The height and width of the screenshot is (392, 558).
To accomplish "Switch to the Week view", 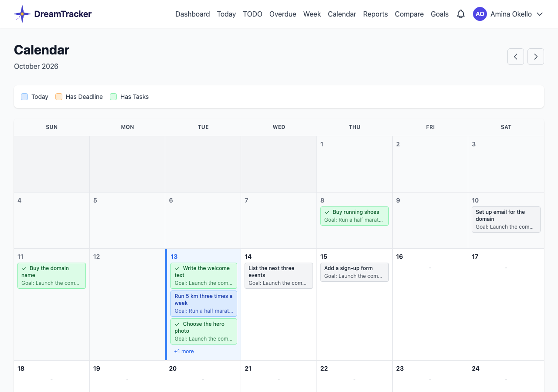I will click(312, 14).
